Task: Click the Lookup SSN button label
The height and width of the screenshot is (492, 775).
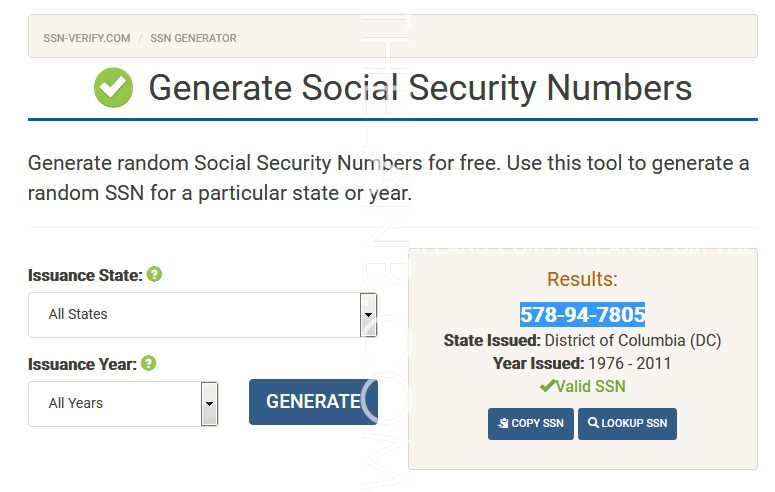Action: click(635, 424)
